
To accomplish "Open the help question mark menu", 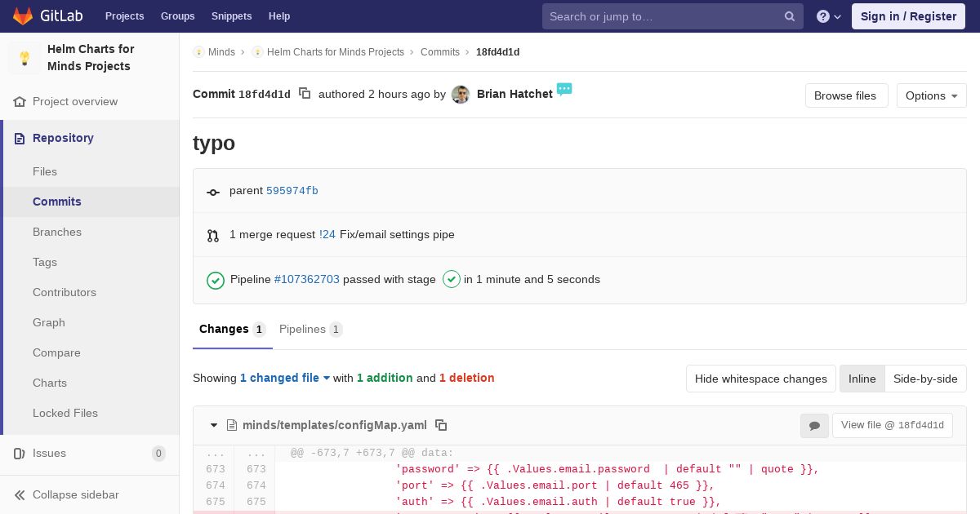I will pyautogui.click(x=829, y=16).
